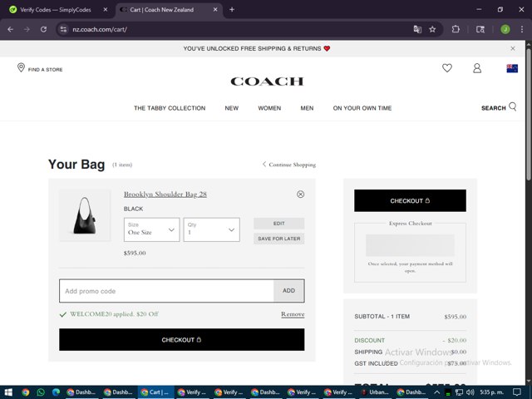
Task: Open the site information icon in address bar
Action: 63,30
